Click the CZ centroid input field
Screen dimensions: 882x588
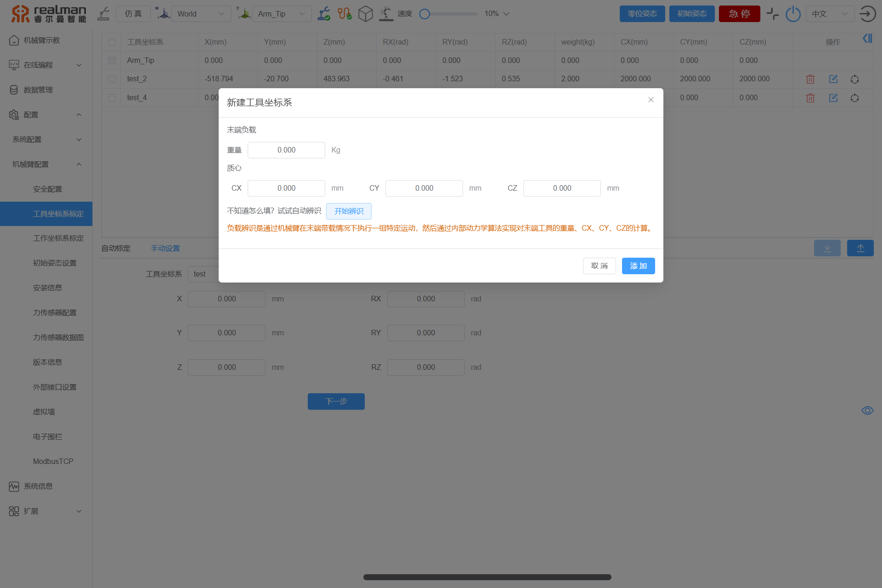[562, 188]
